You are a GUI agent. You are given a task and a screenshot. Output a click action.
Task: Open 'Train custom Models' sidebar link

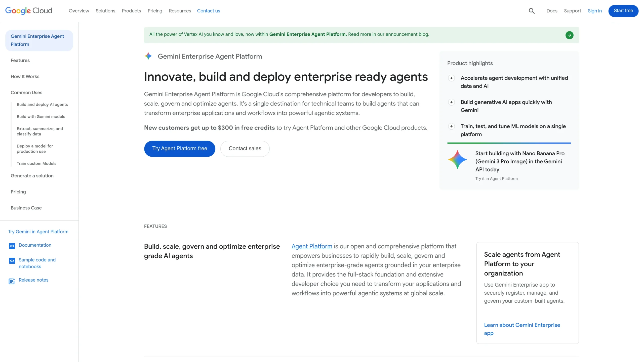[36, 163]
